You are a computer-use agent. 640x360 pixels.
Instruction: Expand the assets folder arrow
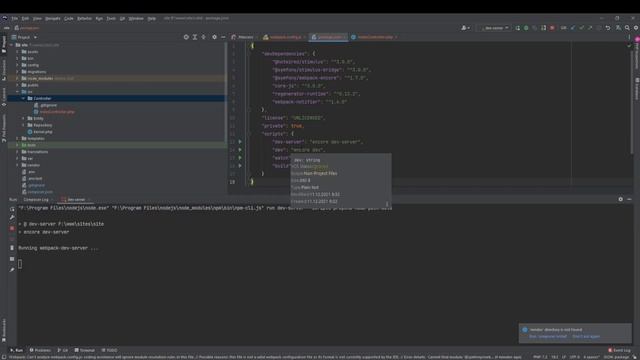tap(17, 52)
